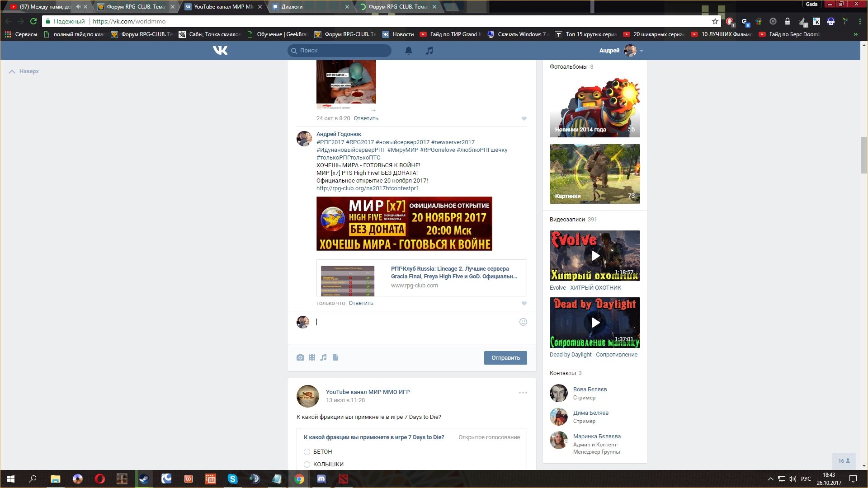This screenshot has width=868, height=488.
Task: Open VK music player note icon
Action: point(429,51)
